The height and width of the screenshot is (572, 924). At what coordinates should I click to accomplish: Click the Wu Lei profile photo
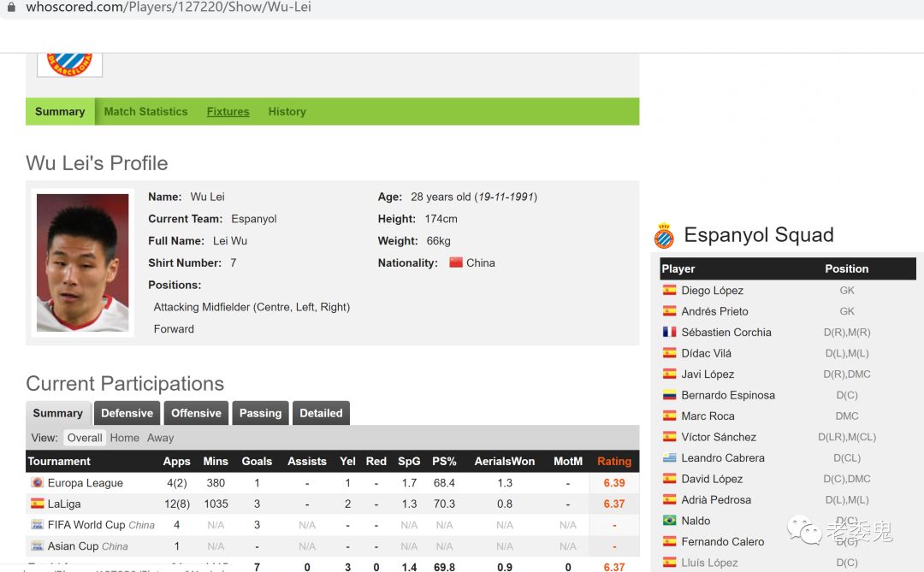coord(82,262)
